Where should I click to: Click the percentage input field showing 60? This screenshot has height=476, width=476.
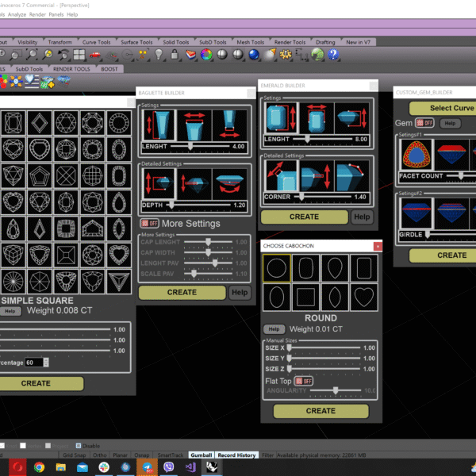34,363
